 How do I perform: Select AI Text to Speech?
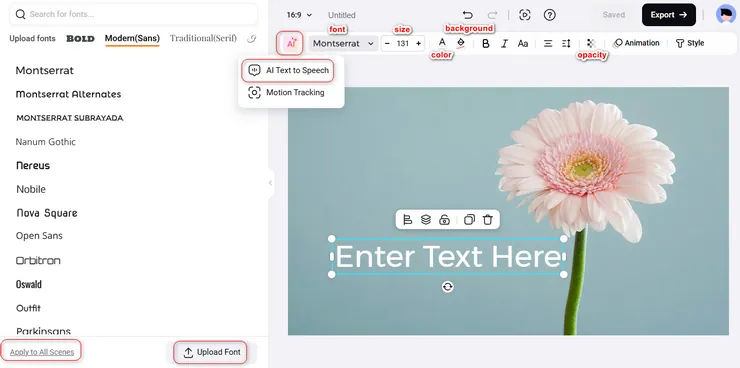288,70
